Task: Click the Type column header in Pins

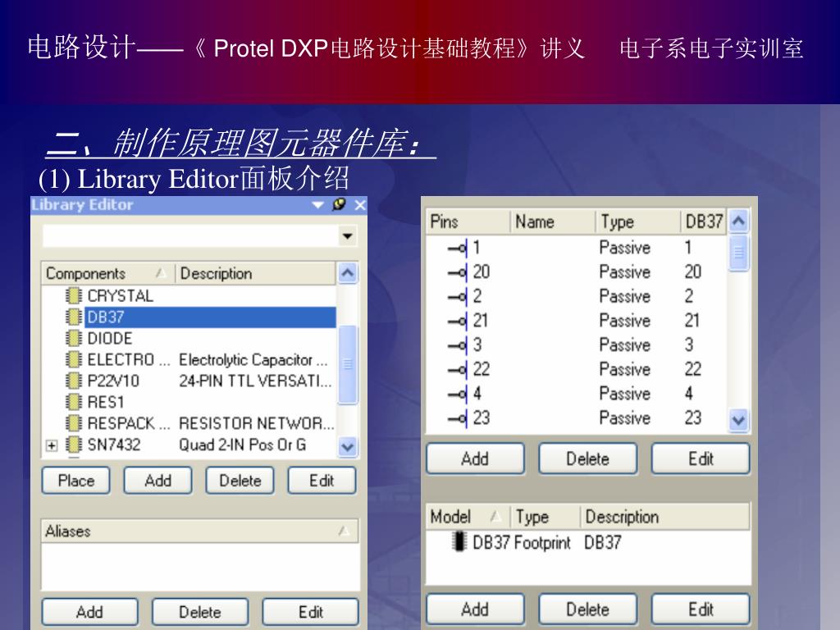Action: pyautogui.click(x=637, y=221)
